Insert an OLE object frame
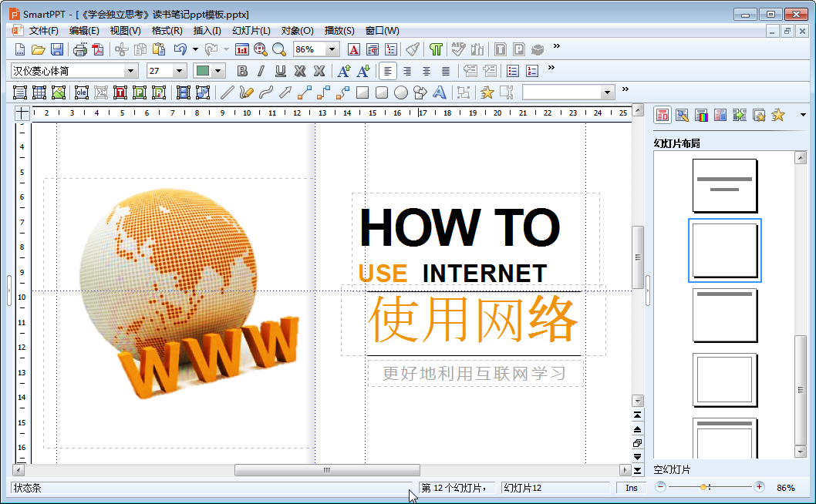Image resolution: width=816 pixels, height=504 pixels. point(81,92)
